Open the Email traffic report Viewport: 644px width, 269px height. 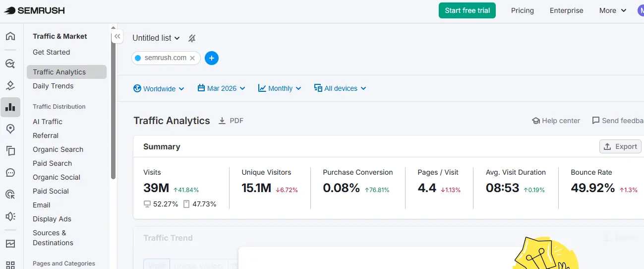42,205
